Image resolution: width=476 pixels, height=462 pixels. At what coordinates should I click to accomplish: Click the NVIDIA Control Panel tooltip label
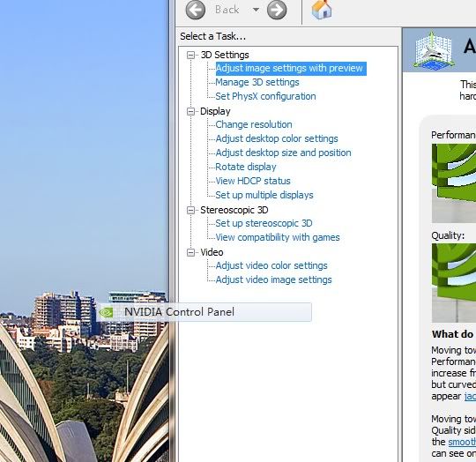179,312
